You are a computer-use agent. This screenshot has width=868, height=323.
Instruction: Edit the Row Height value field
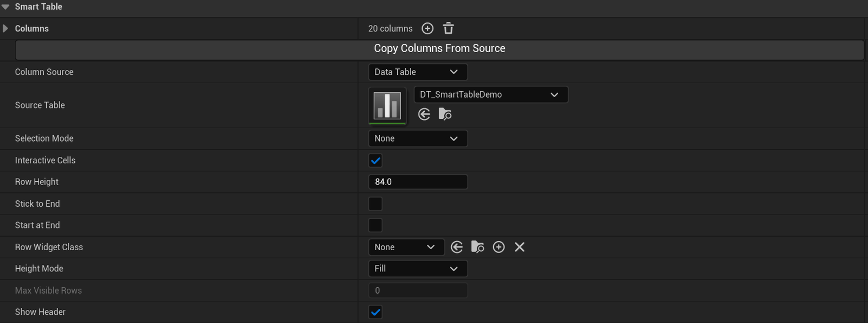tap(418, 182)
